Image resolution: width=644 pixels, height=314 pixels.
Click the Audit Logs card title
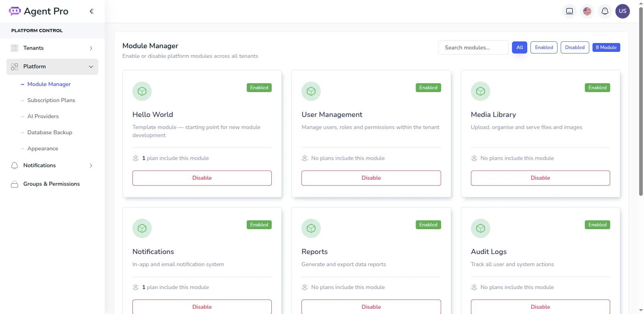489,252
